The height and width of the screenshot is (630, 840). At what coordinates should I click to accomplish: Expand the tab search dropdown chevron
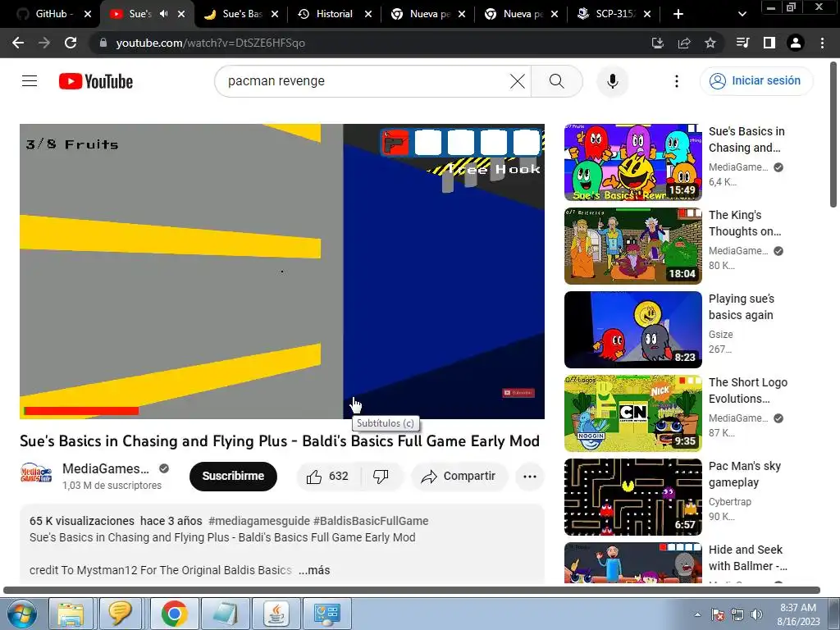742,14
